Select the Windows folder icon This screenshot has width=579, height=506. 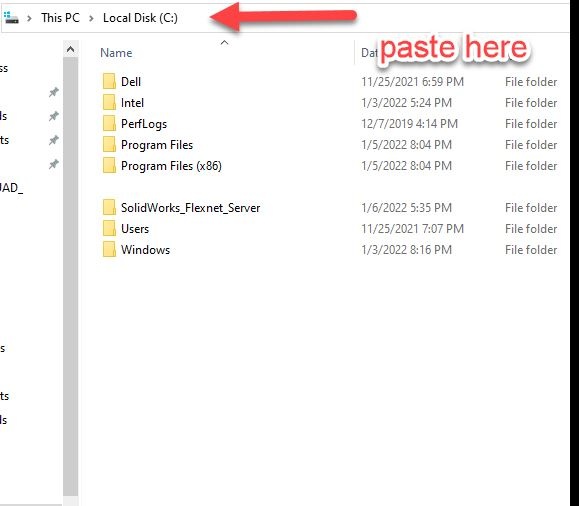click(x=109, y=250)
